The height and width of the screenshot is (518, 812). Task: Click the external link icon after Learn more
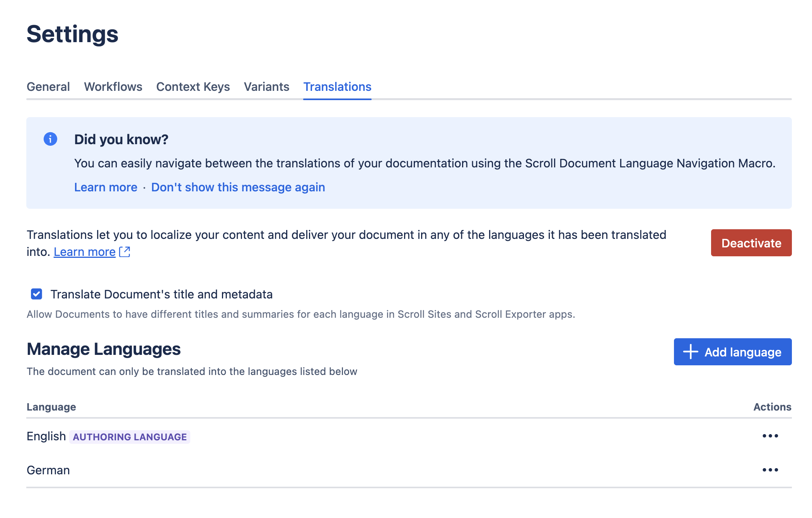coord(125,252)
